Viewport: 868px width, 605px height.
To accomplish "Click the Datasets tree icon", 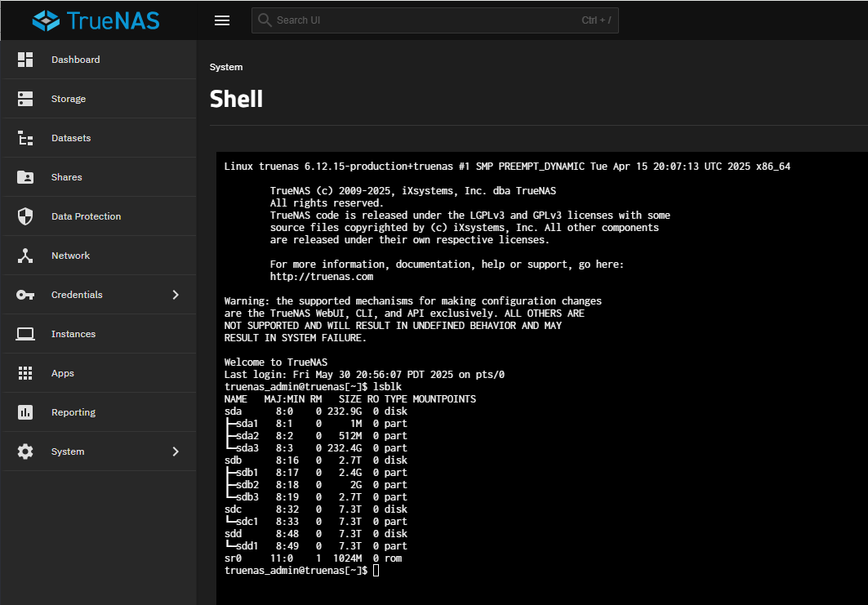I will tap(25, 138).
